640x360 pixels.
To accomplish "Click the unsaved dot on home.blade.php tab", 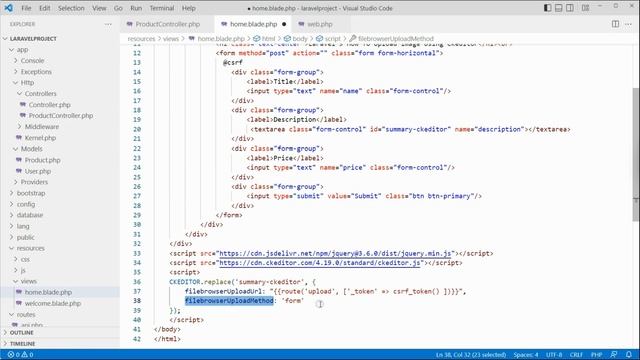I will [284, 24].
